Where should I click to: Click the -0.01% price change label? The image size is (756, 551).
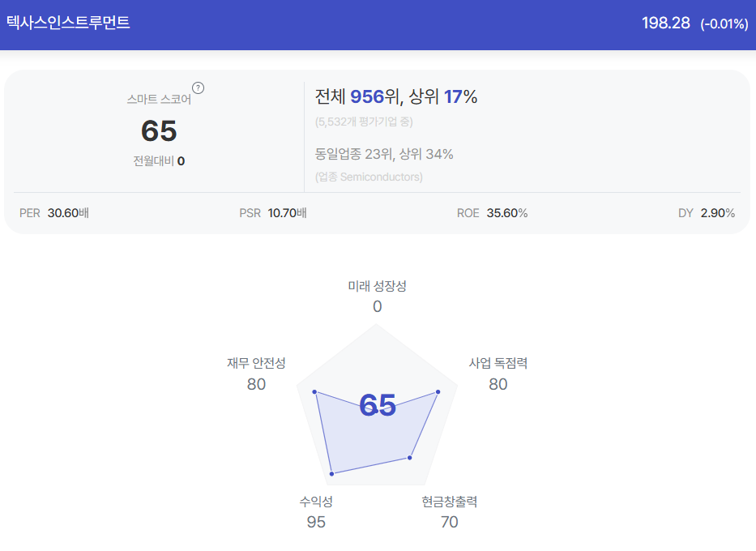coord(724,23)
